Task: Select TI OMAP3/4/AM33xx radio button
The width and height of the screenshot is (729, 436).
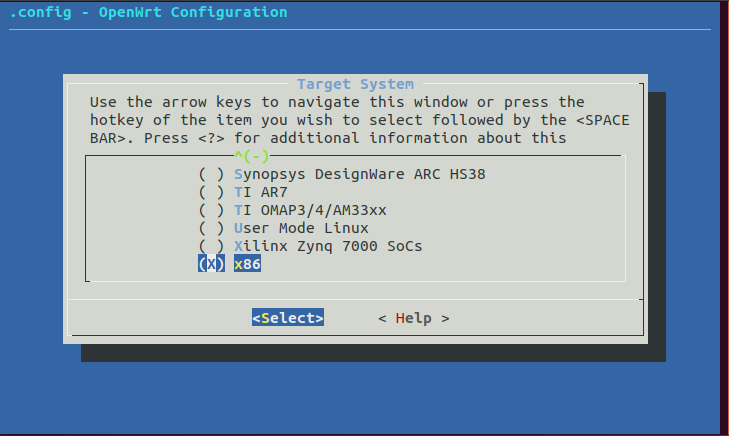Action: 211,210
